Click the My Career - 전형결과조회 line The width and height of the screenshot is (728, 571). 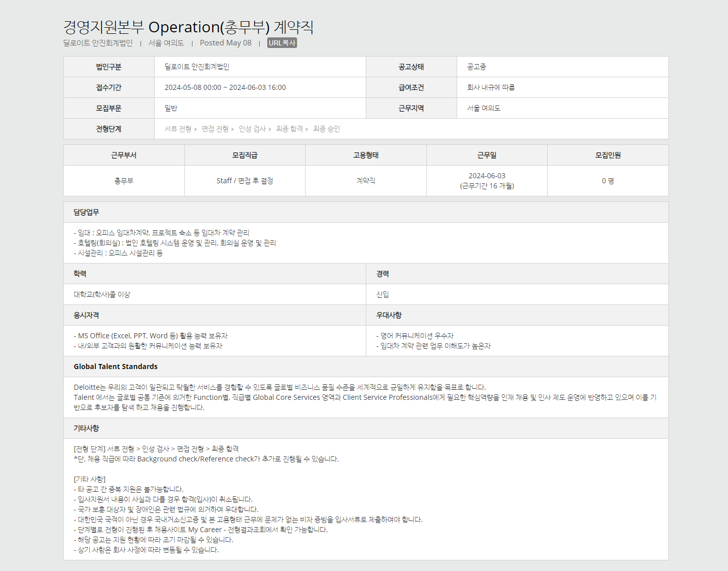[201, 530]
